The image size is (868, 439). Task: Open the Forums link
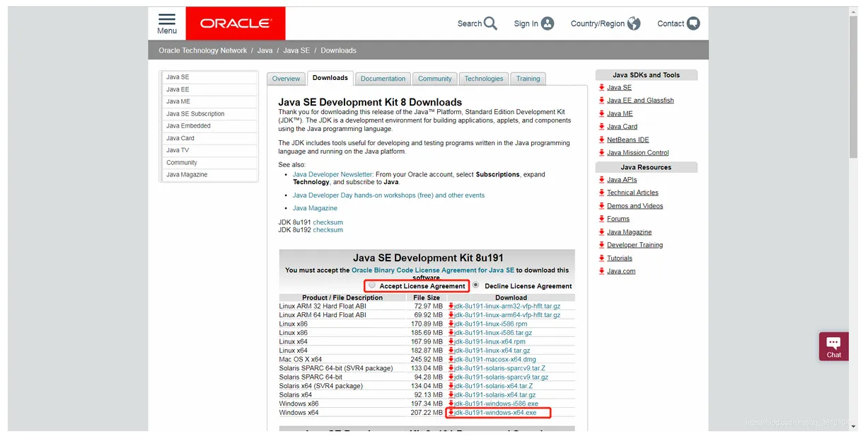coord(618,219)
